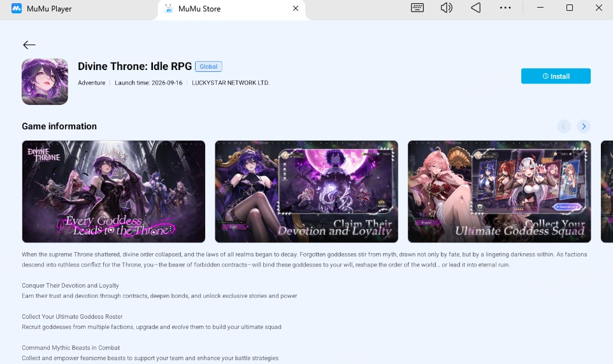Maximize the MuMu Player window
The height and width of the screenshot is (364, 613).
(x=570, y=8)
